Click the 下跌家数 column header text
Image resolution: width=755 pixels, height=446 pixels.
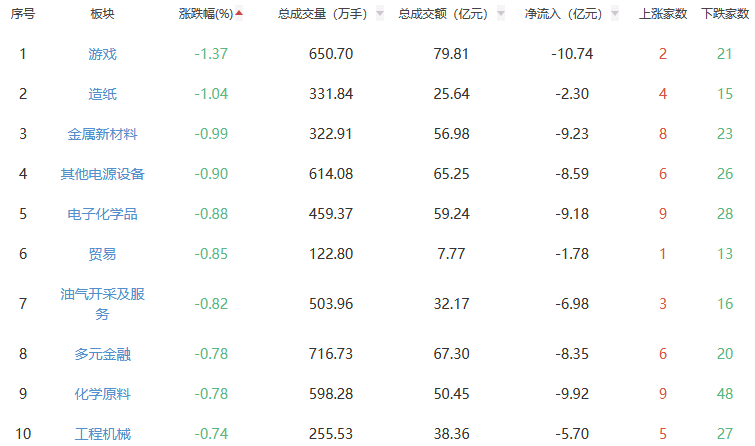[722, 15]
